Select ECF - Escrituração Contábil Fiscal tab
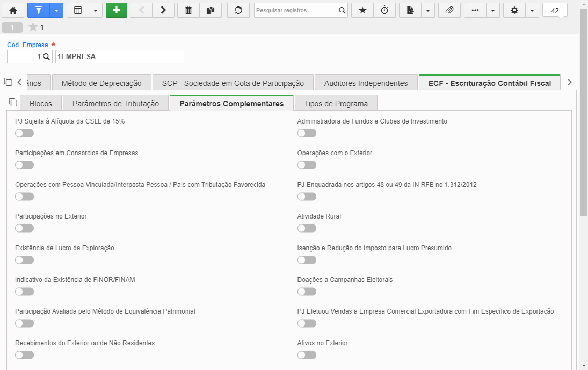The image size is (588, 370). click(490, 83)
